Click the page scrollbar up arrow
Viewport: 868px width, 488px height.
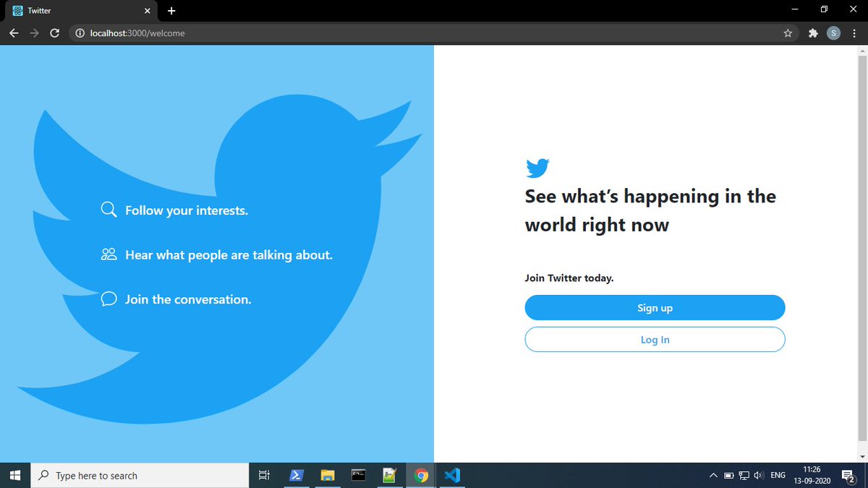tap(861, 51)
